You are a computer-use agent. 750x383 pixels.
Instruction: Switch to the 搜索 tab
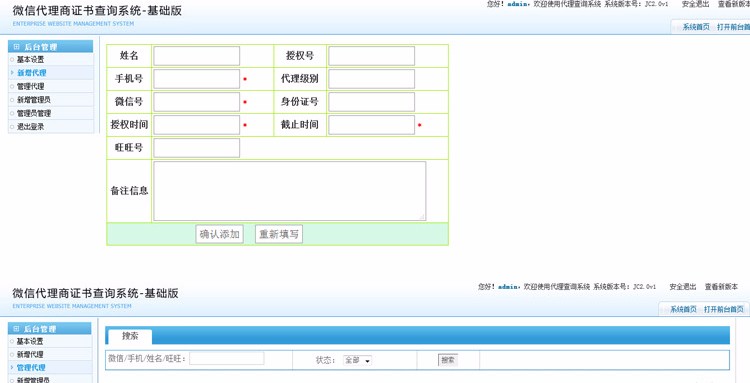click(x=129, y=336)
